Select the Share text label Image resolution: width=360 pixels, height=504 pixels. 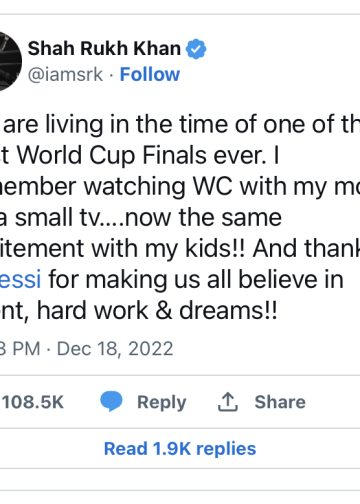[280, 402]
